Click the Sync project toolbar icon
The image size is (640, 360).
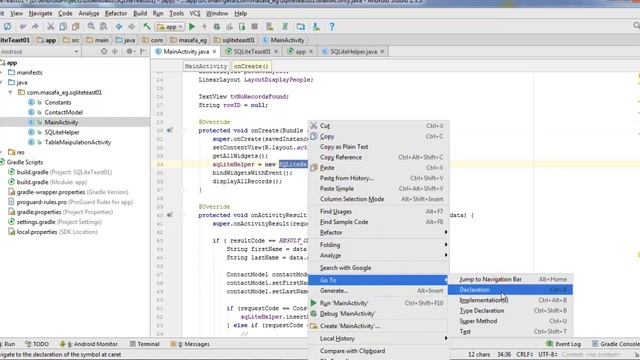[x=7, y=27]
